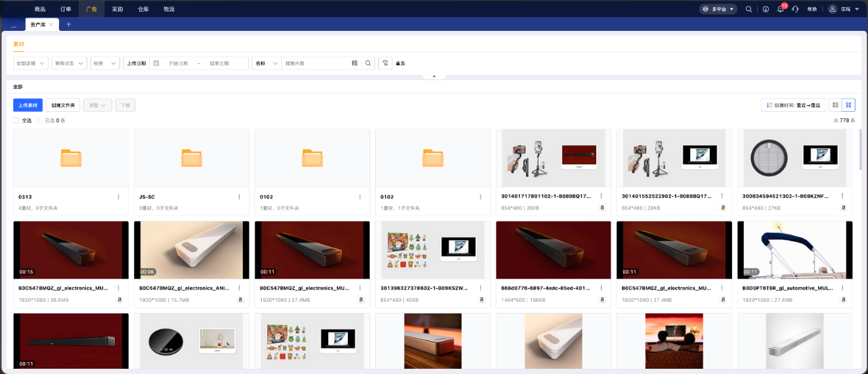Open the 多平台 platform switcher
Viewport: 868px width, 374px height.
tap(718, 9)
